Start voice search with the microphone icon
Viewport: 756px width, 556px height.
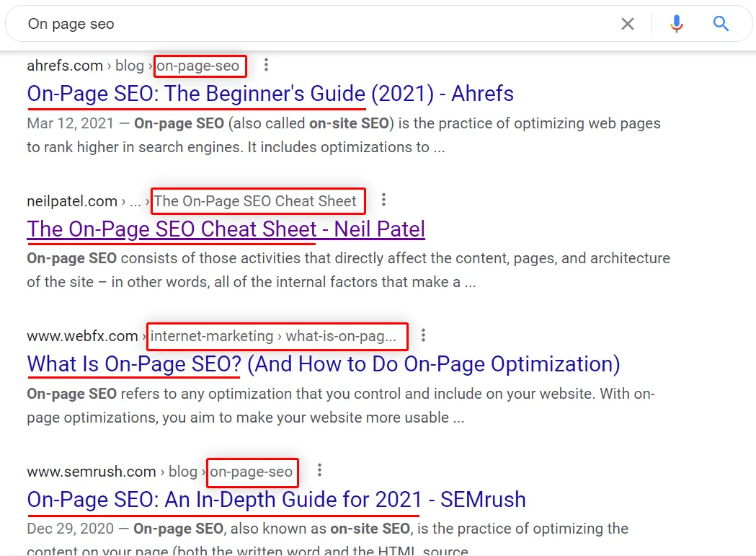[677, 24]
